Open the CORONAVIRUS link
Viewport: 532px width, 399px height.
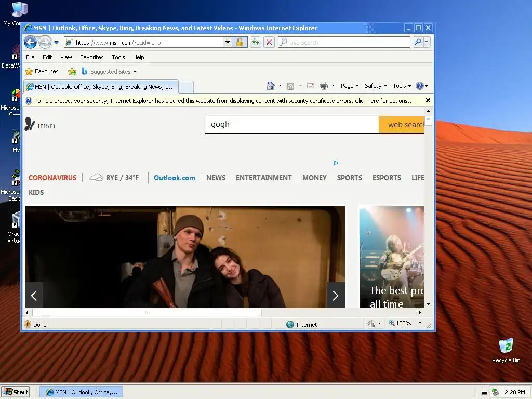tap(52, 178)
